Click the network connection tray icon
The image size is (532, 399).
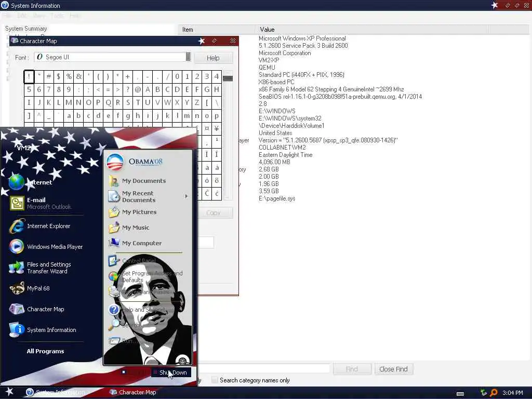pyautogui.click(x=484, y=393)
